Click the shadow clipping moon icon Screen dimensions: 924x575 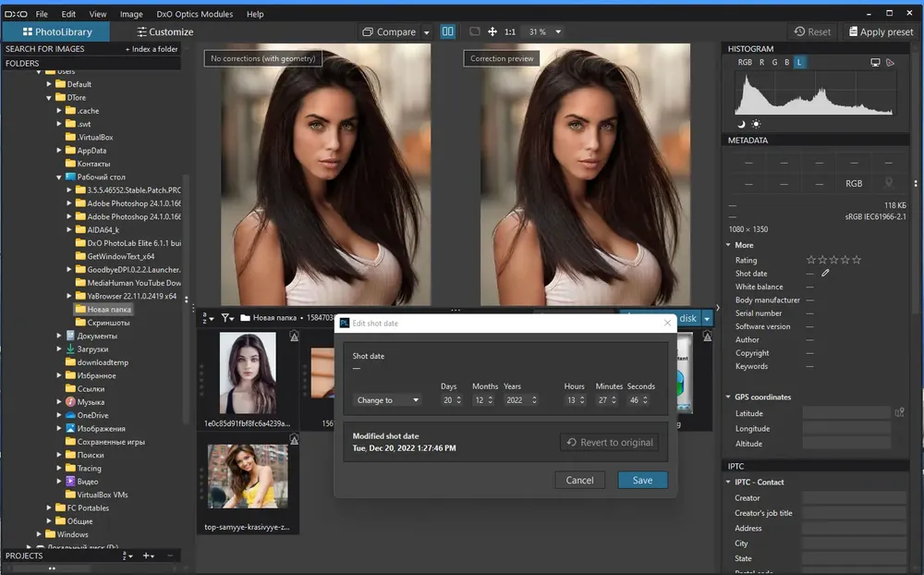pyautogui.click(x=741, y=124)
